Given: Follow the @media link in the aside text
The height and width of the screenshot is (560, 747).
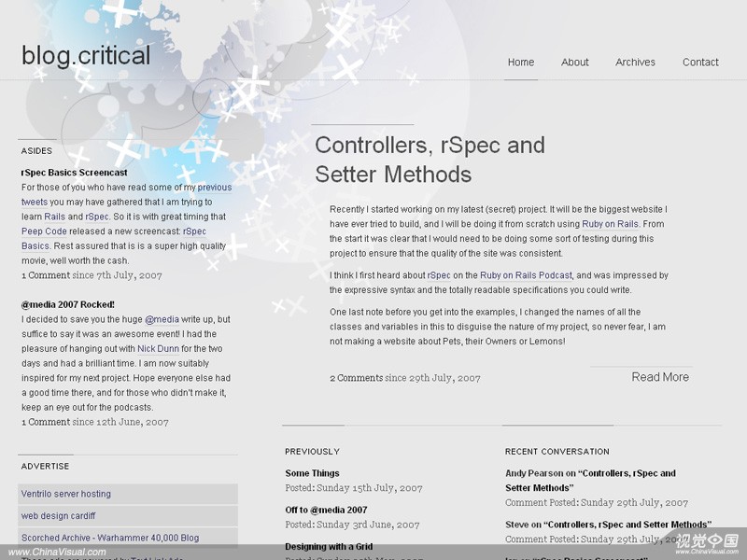Looking at the screenshot, I should [x=162, y=319].
